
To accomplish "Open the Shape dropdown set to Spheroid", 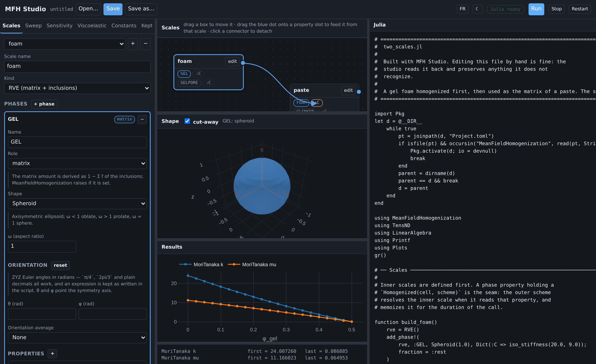I will pyautogui.click(x=77, y=204).
